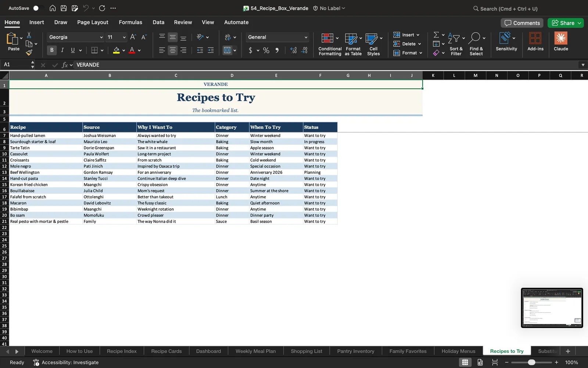Toggle Italic formatting
588x368 pixels.
point(62,50)
